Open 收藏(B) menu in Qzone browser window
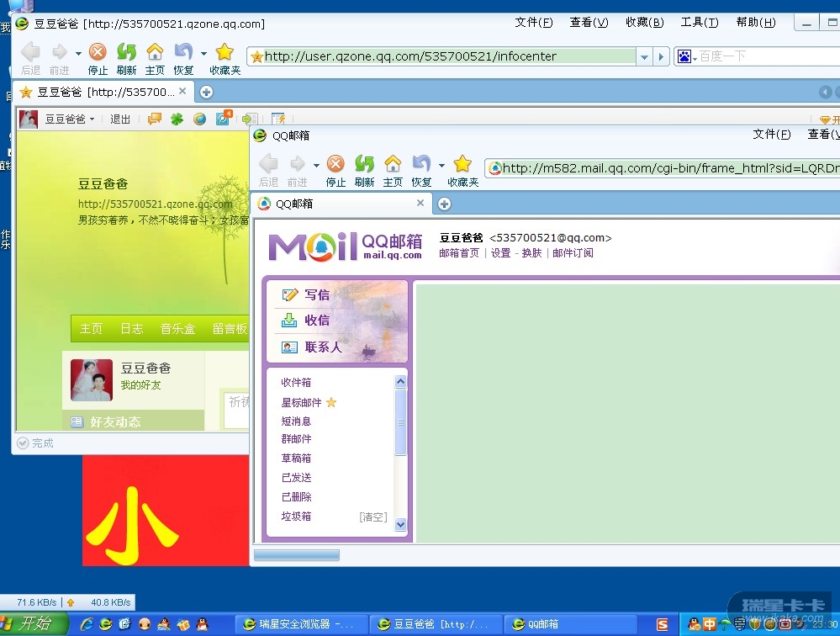This screenshot has width=840, height=636. [644, 23]
